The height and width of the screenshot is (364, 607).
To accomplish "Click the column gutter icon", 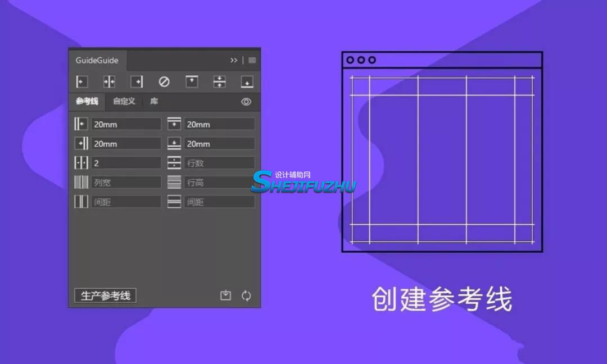I will (x=81, y=201).
